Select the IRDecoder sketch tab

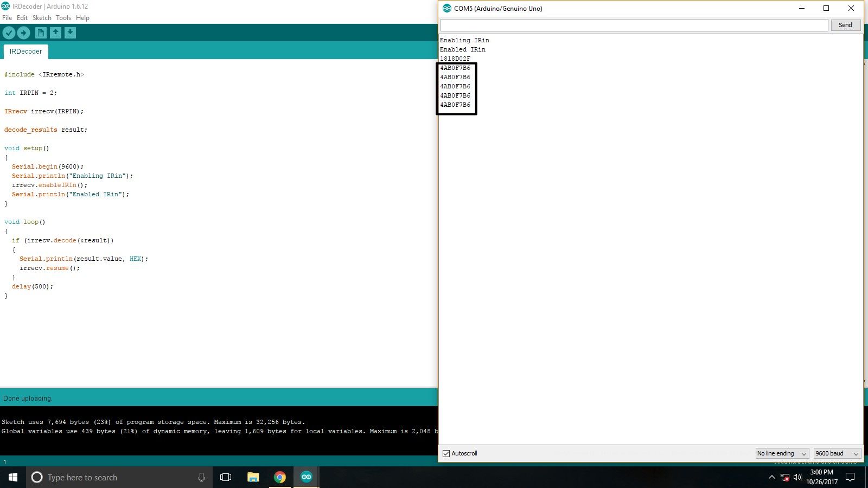point(25,52)
